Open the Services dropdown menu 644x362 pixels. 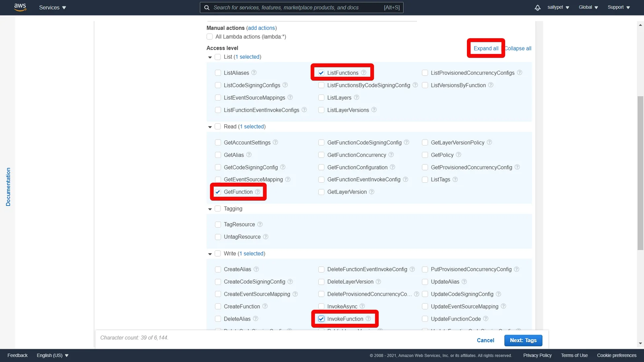(x=53, y=8)
